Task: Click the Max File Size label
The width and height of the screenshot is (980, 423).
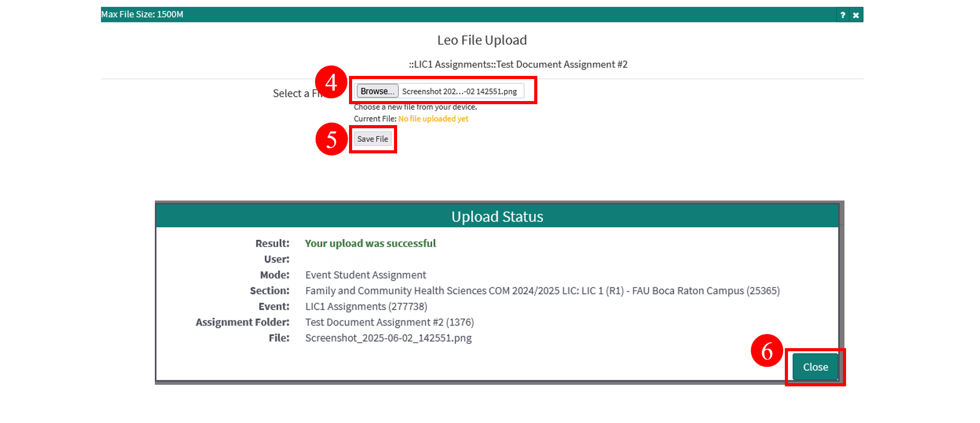Action: point(142,15)
